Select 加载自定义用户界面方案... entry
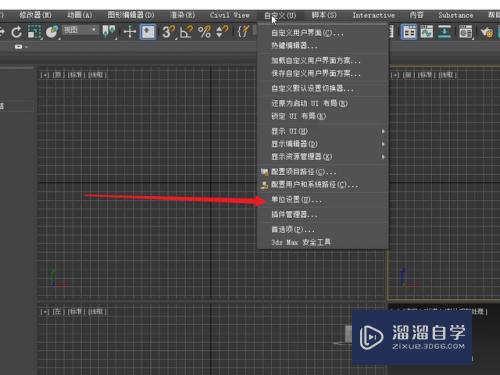 pos(323,61)
